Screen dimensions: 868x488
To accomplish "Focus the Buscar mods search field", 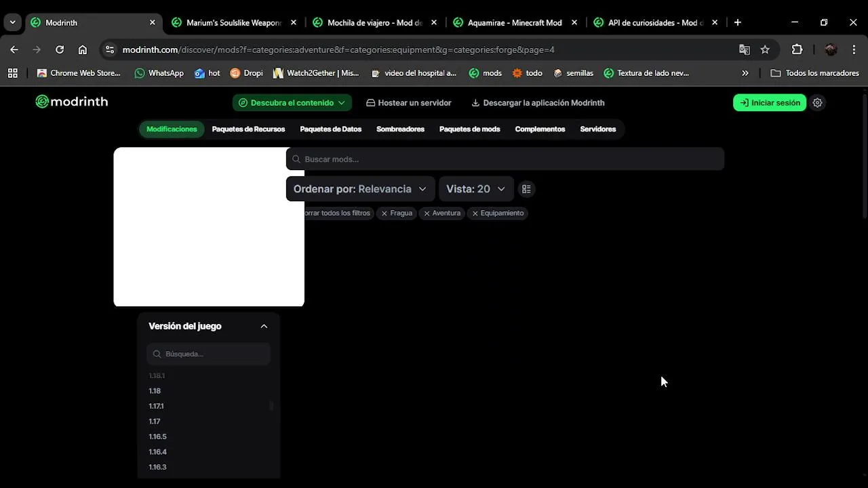I will click(x=505, y=159).
